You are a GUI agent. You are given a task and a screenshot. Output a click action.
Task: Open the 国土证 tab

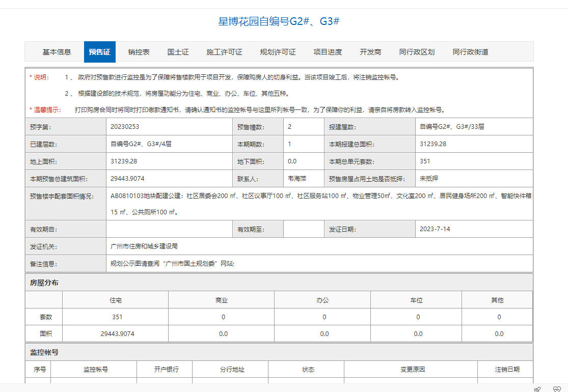pyautogui.click(x=178, y=52)
